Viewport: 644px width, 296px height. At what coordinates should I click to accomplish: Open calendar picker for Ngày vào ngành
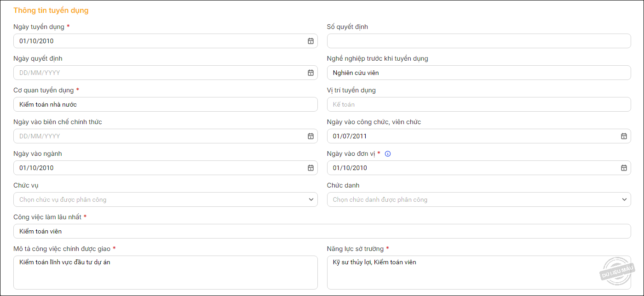[x=310, y=168]
